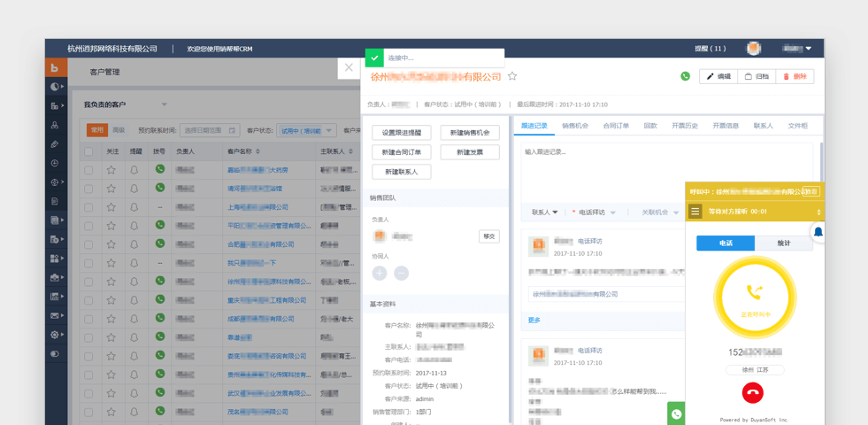Close the customer detail panel with X
868x425 pixels.
[349, 67]
